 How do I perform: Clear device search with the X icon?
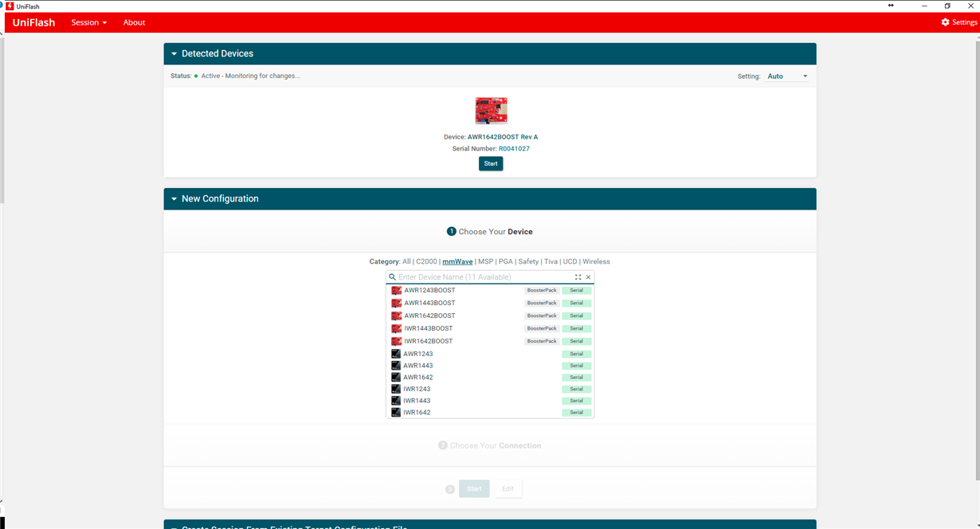tap(589, 277)
